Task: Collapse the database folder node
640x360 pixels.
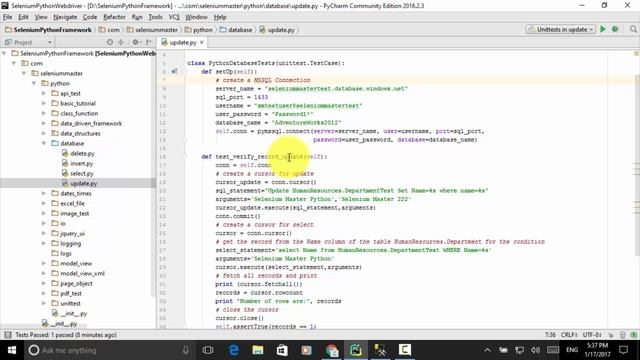Action: (44, 143)
